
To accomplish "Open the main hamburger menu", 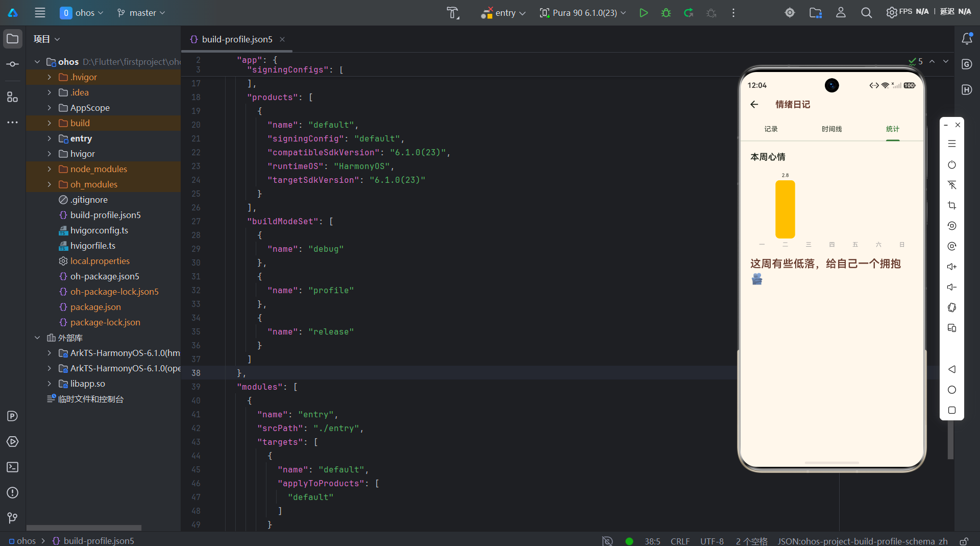I will [40, 13].
